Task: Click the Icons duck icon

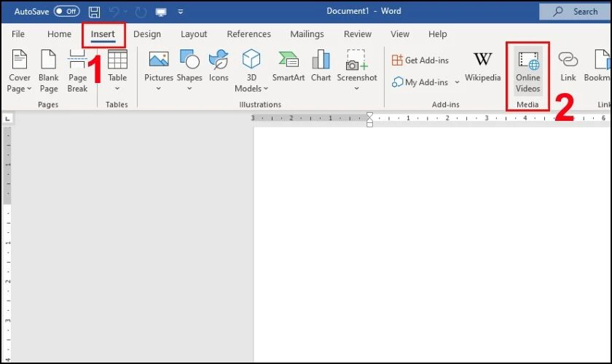Action: [219, 59]
